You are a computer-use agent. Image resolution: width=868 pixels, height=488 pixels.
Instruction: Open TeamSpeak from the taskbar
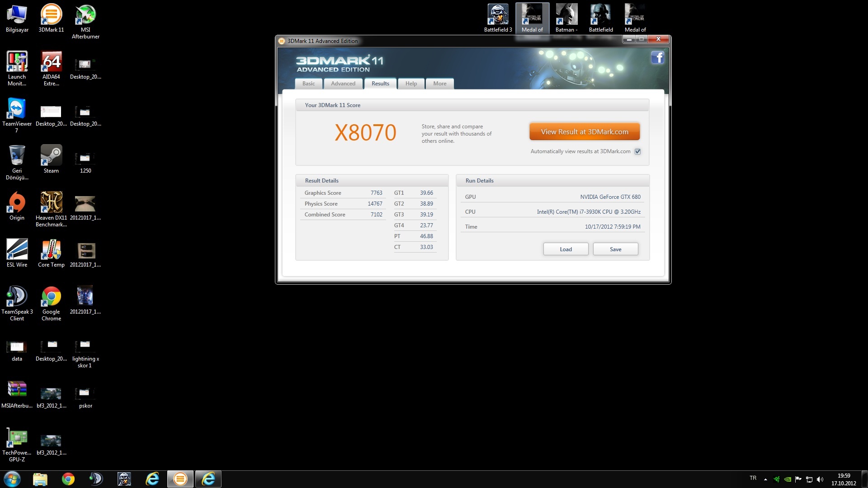tap(96, 479)
